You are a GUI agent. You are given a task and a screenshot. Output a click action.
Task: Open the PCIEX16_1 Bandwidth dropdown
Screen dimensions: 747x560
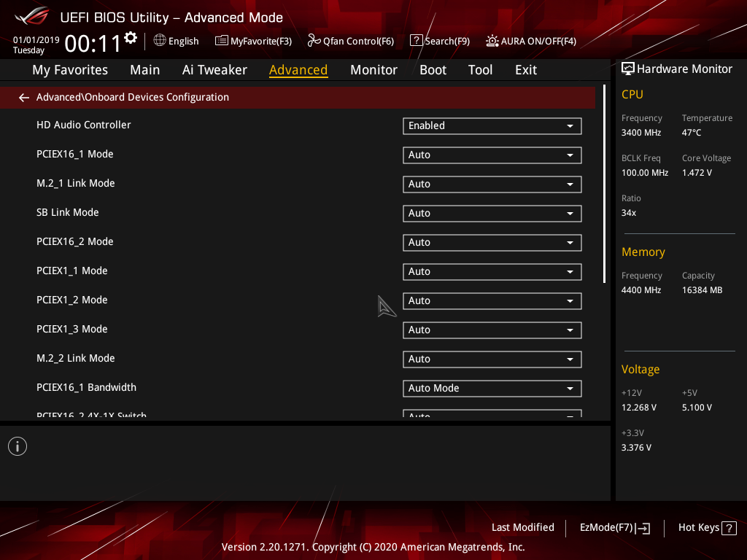point(492,389)
